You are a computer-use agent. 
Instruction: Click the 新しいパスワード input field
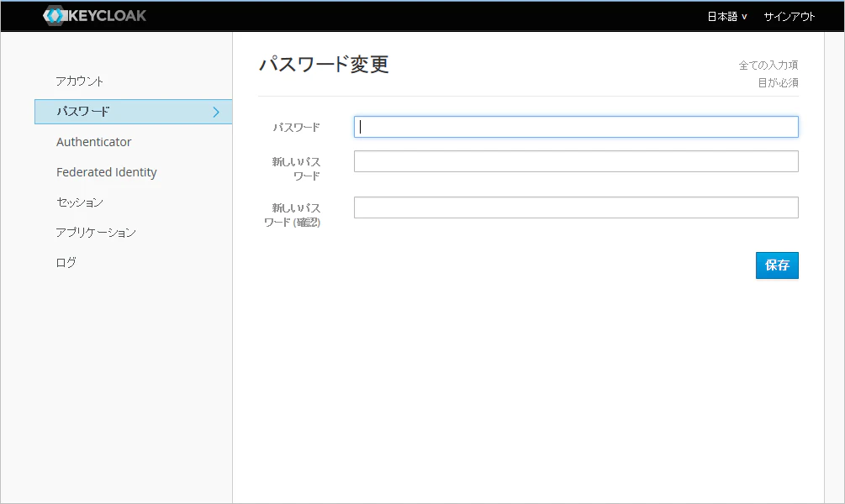coord(576,161)
